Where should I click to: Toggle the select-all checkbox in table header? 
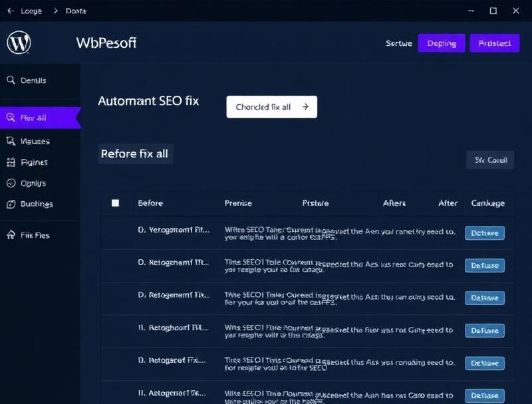point(115,203)
